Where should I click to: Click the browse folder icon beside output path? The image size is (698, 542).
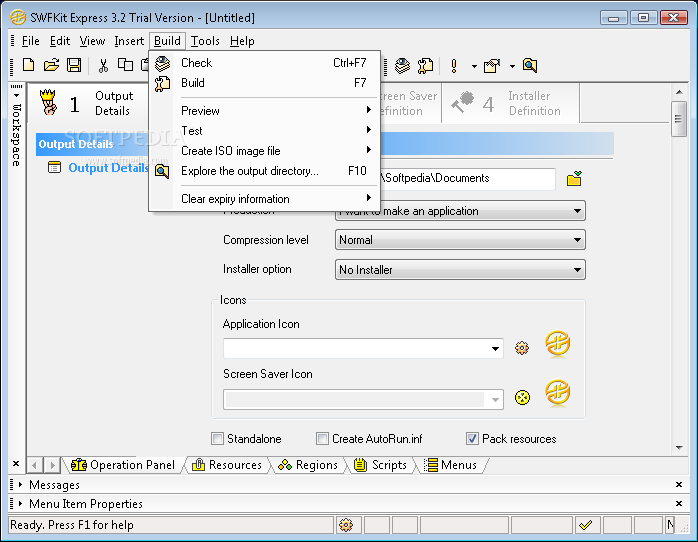[x=574, y=178]
